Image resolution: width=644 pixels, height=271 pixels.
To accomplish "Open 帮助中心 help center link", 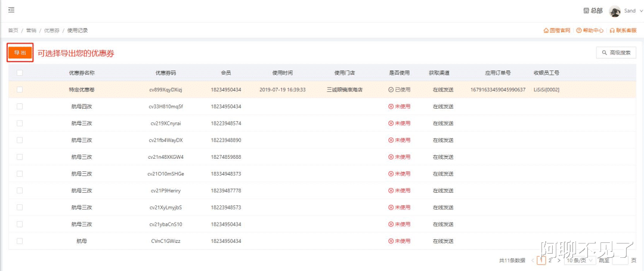I will click(590, 30).
